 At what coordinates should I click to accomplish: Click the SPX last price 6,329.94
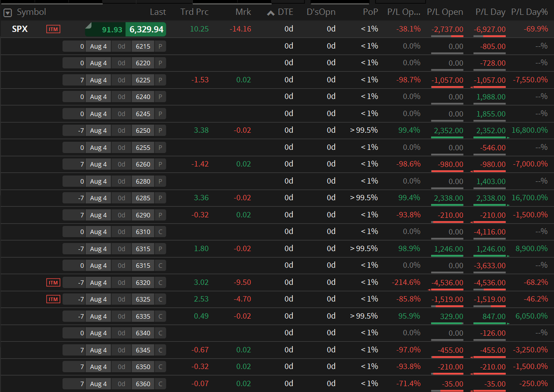pos(146,30)
